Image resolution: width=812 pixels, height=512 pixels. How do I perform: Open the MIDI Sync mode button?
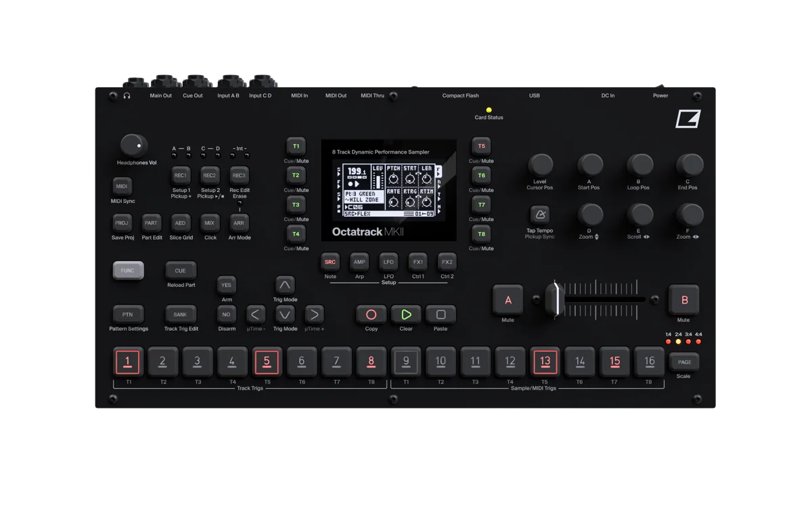(x=122, y=187)
